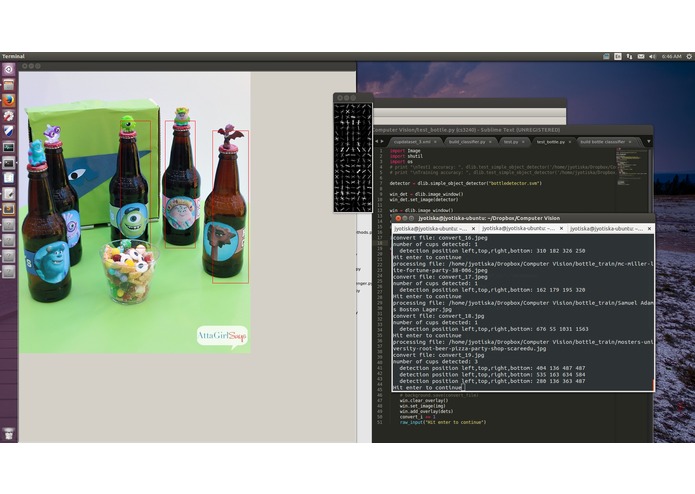The width and height of the screenshot is (695, 494).
Task: Open the mail messaging indicator
Action: pos(641,56)
